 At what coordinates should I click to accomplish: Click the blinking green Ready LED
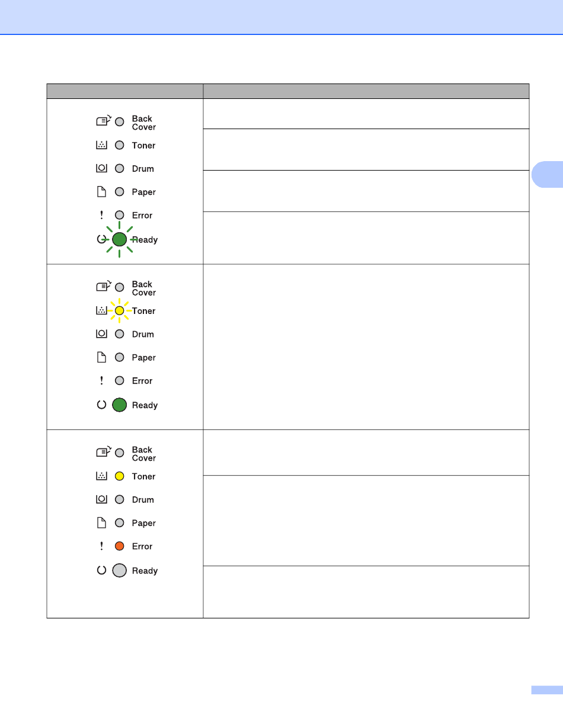pos(120,240)
